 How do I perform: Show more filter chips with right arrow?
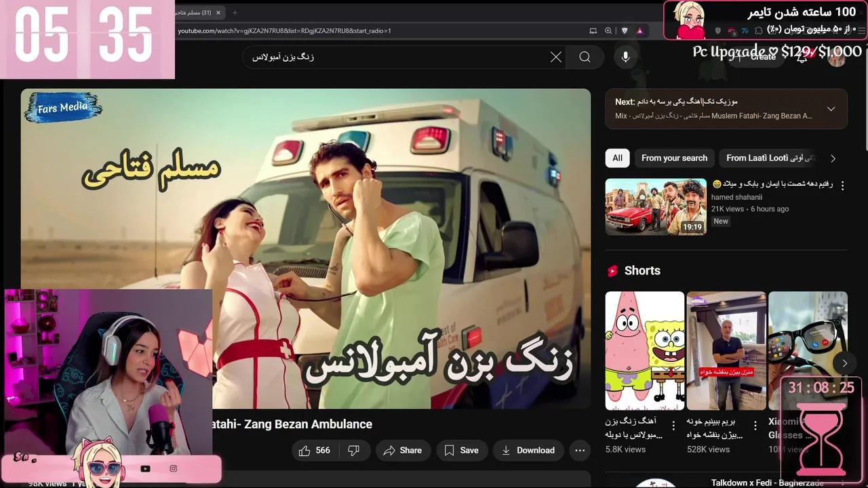click(833, 158)
